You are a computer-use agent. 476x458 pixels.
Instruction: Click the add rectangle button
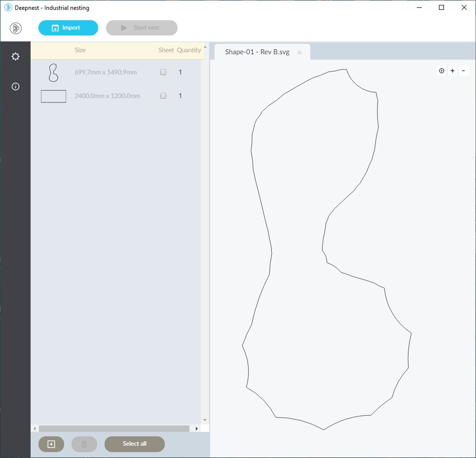(x=51, y=444)
